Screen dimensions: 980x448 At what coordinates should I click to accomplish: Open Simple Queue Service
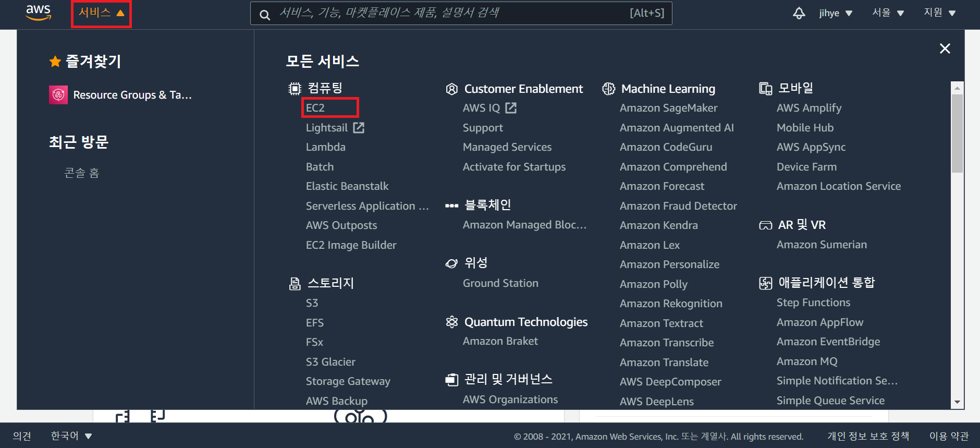(x=830, y=401)
